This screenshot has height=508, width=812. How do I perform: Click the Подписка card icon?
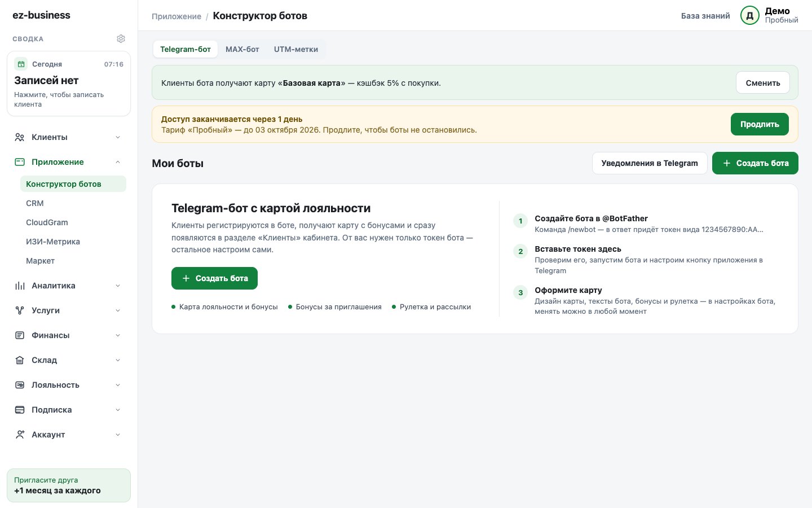[20, 410]
